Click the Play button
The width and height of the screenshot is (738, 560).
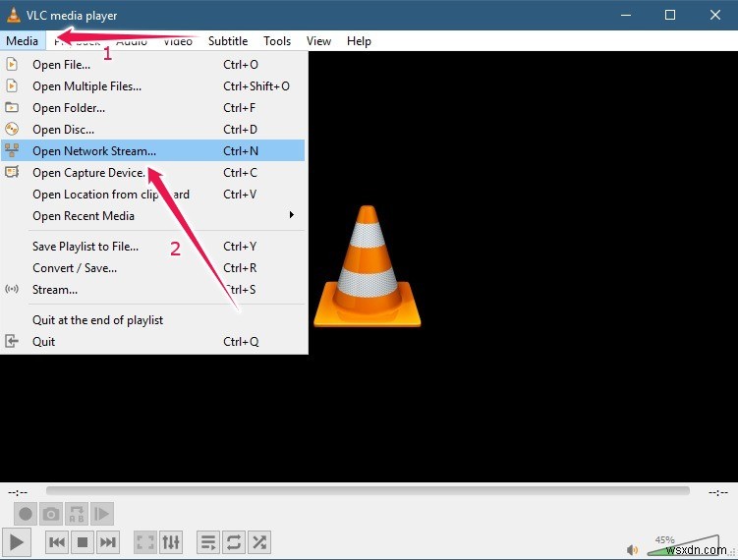tap(17, 542)
